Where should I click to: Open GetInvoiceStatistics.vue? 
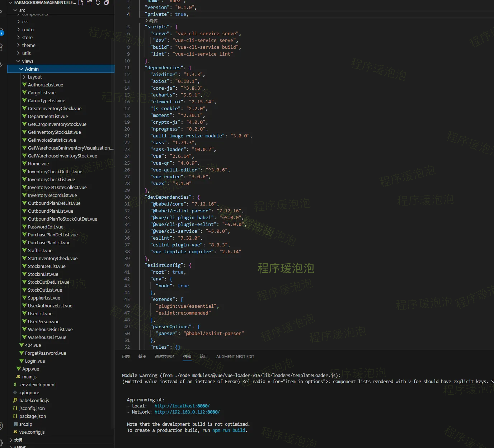(x=52, y=140)
